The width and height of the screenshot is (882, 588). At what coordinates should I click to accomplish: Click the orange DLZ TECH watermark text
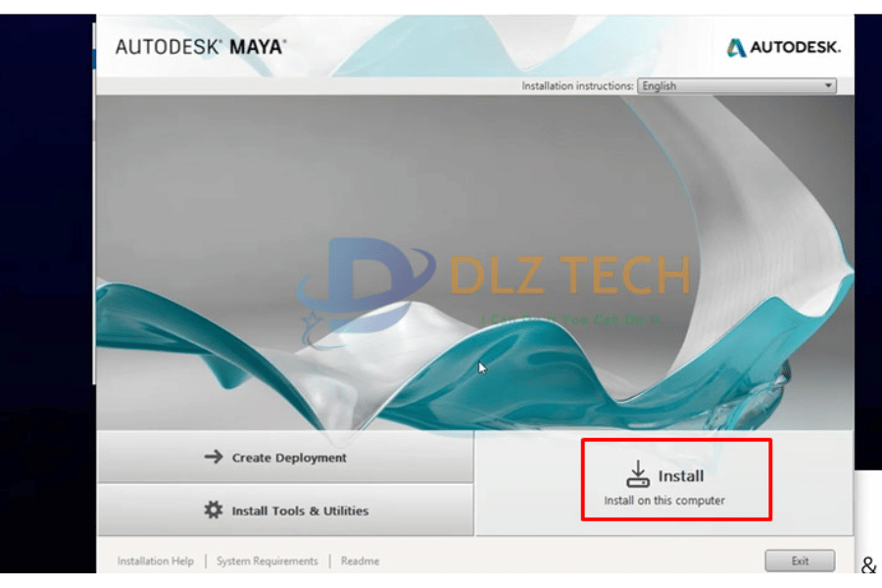tap(569, 275)
